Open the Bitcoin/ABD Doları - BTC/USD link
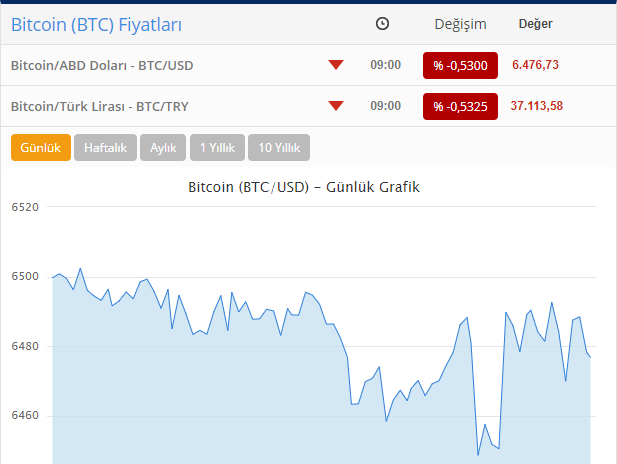The height and width of the screenshot is (464, 617). [102, 65]
